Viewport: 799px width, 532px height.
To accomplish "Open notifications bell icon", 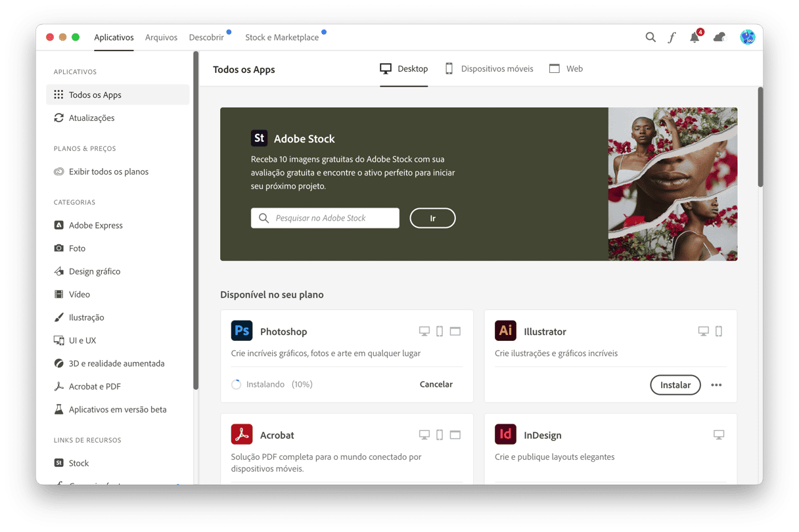I will [695, 37].
